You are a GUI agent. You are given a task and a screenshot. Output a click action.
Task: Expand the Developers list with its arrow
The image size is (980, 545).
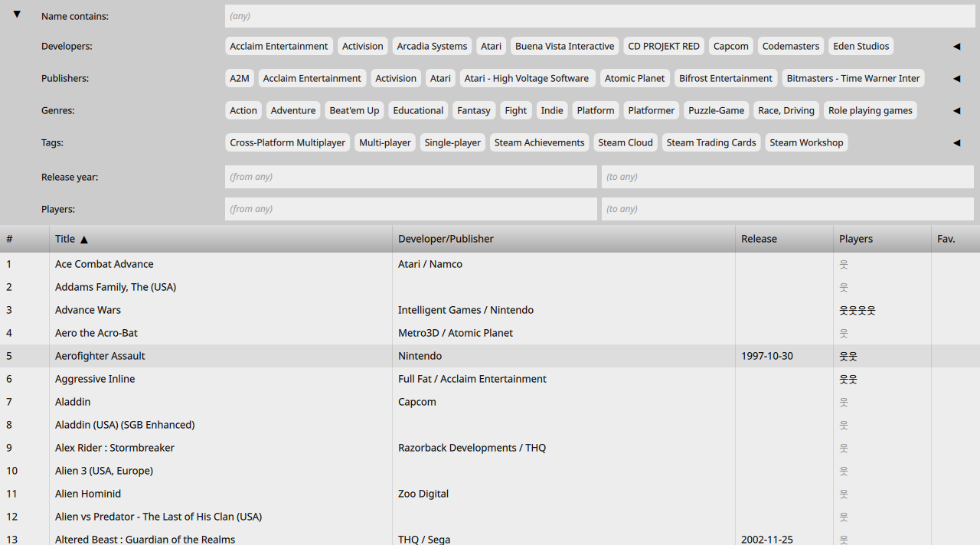956,47
